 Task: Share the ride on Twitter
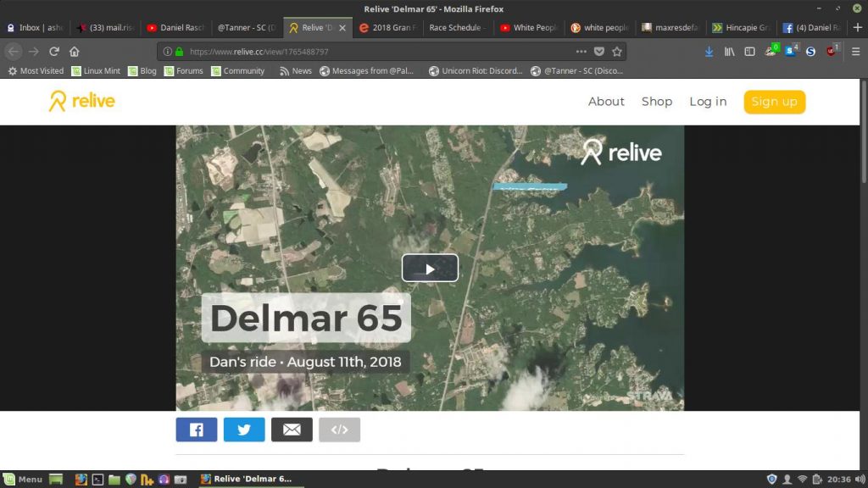(244, 430)
